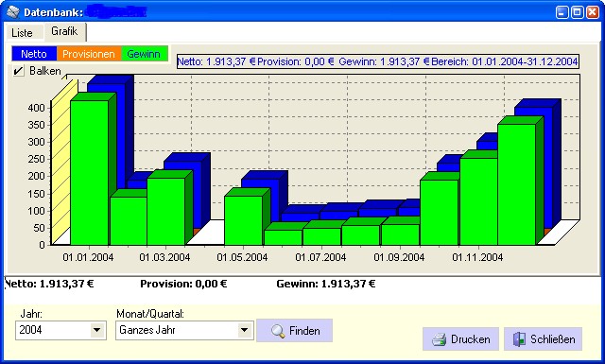Click the orange Provisionen legend swatch
This screenshot has height=364, width=605.
point(89,54)
